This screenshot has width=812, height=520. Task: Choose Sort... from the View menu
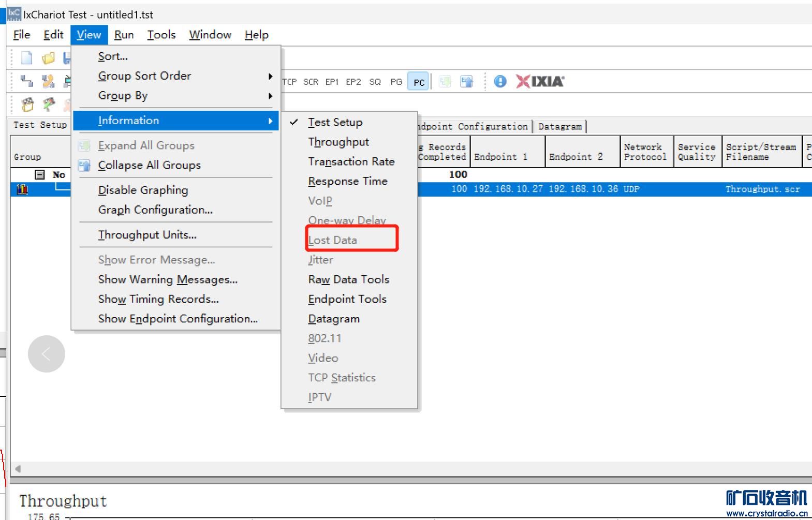pyautogui.click(x=176, y=56)
